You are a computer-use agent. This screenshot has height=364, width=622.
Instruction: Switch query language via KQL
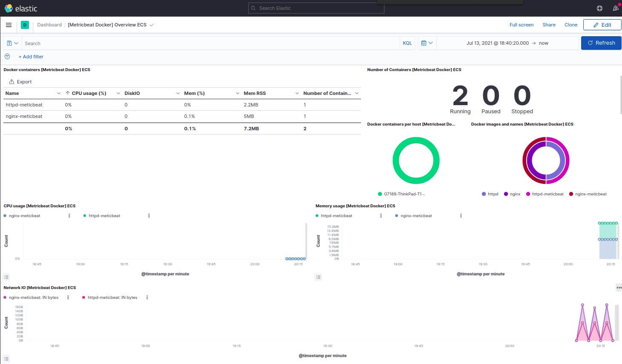coord(407,43)
